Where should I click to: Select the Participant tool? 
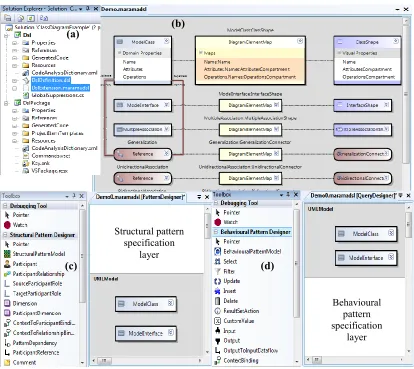pyautogui.click(x=21, y=264)
